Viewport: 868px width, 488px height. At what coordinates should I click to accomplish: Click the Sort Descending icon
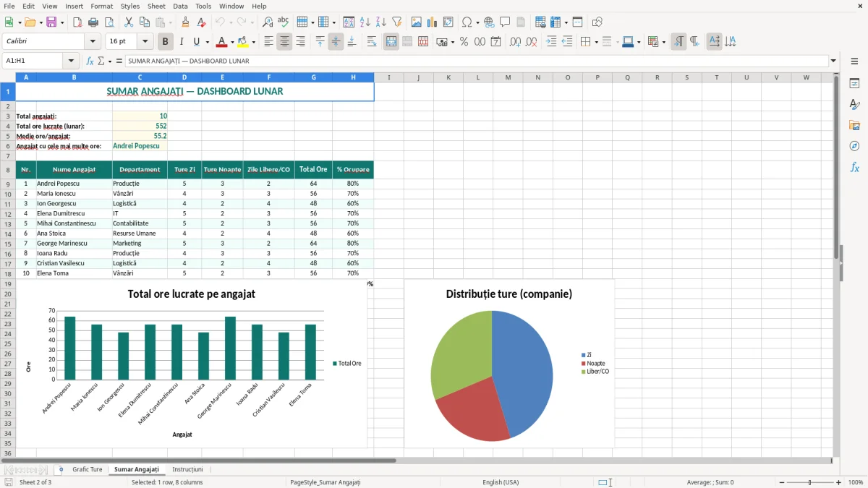pyautogui.click(x=381, y=22)
